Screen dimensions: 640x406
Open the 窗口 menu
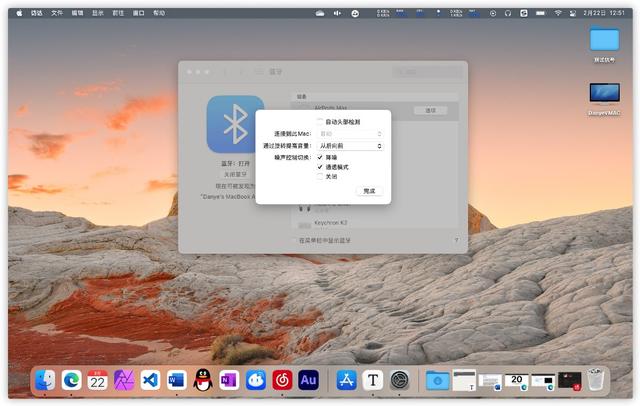pos(139,13)
